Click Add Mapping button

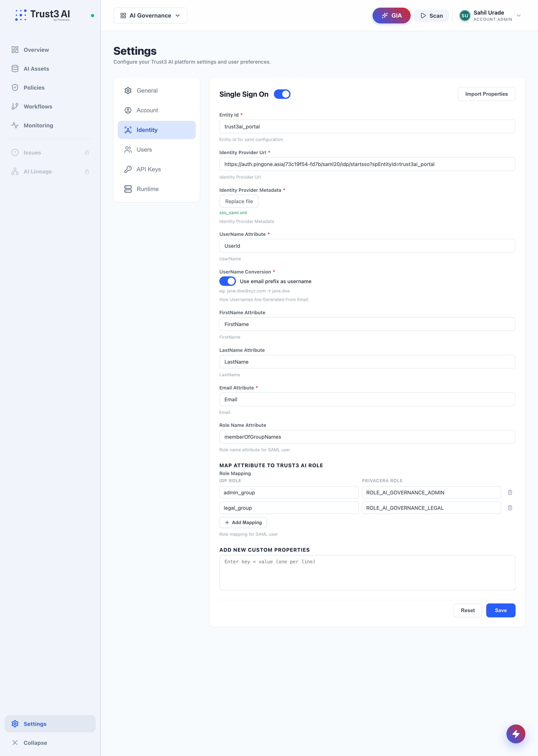coord(243,522)
